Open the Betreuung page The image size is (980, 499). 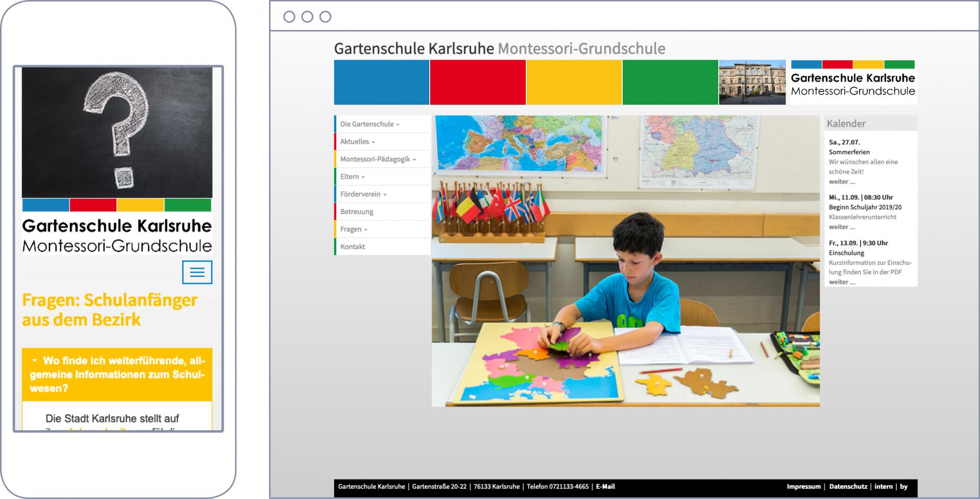point(382,211)
